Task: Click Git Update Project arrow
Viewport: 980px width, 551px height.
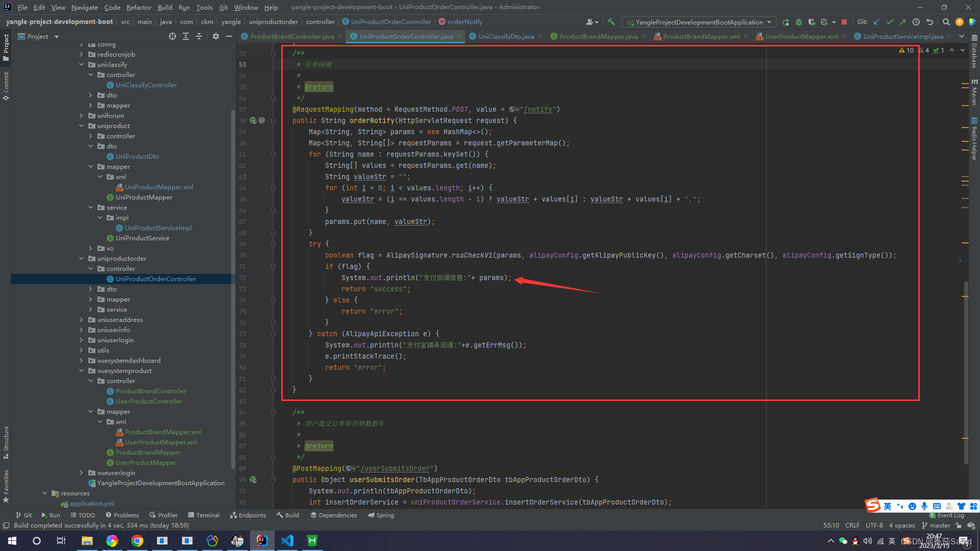Action: coord(876,22)
